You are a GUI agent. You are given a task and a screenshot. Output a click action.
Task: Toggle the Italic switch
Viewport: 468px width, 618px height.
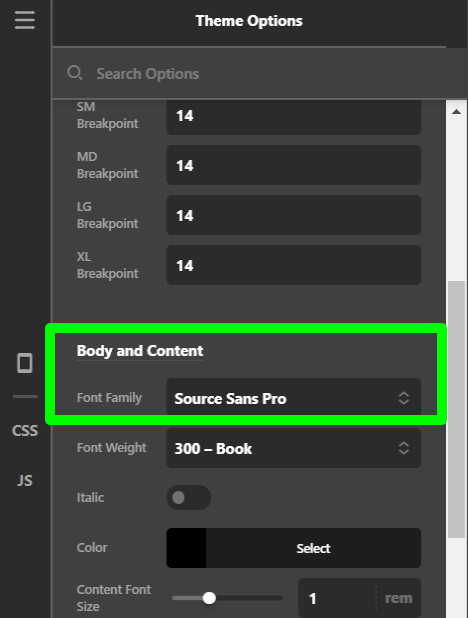pyautogui.click(x=189, y=497)
